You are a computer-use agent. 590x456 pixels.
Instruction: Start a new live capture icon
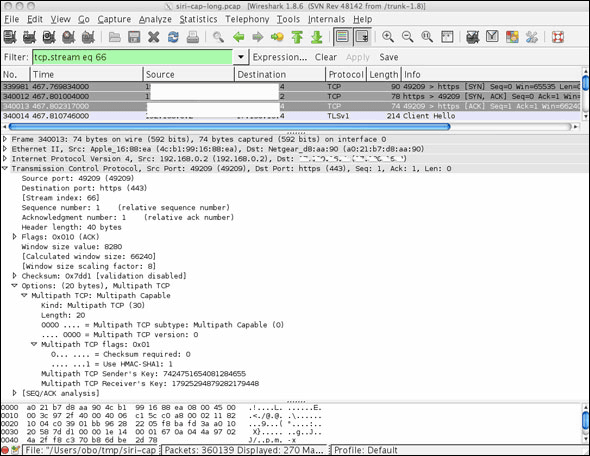point(49,37)
